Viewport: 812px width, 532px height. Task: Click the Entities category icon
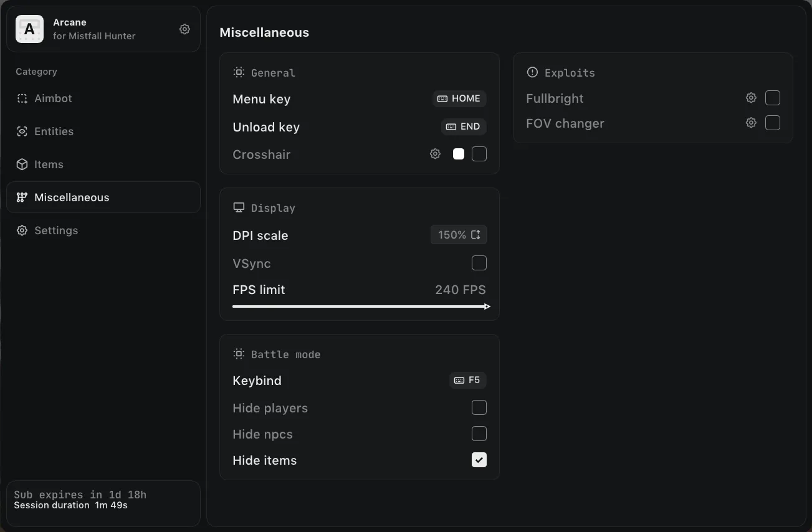point(22,131)
